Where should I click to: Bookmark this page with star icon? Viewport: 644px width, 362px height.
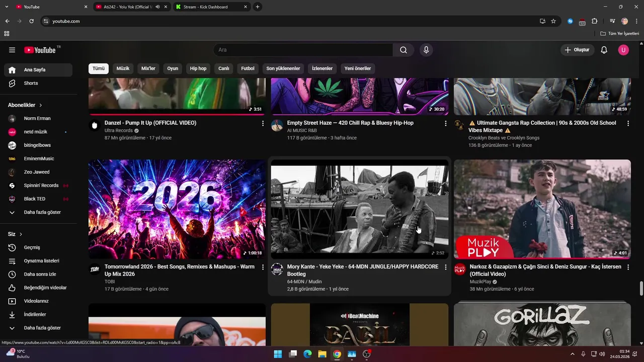pos(553,21)
